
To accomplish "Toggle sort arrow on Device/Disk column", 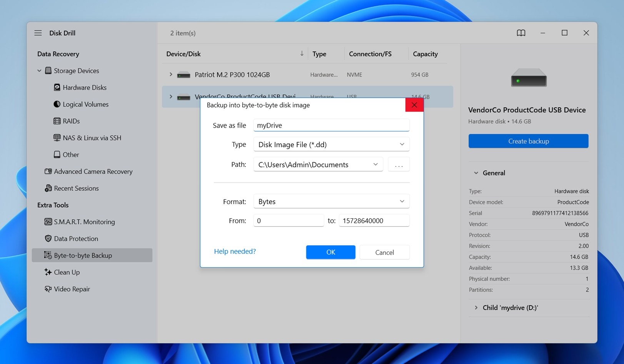I will click(302, 54).
